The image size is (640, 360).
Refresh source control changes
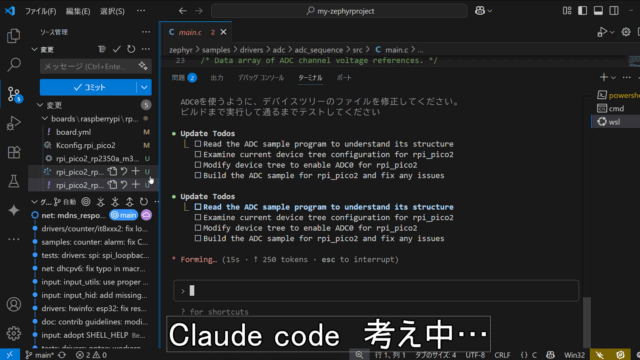tap(131, 49)
